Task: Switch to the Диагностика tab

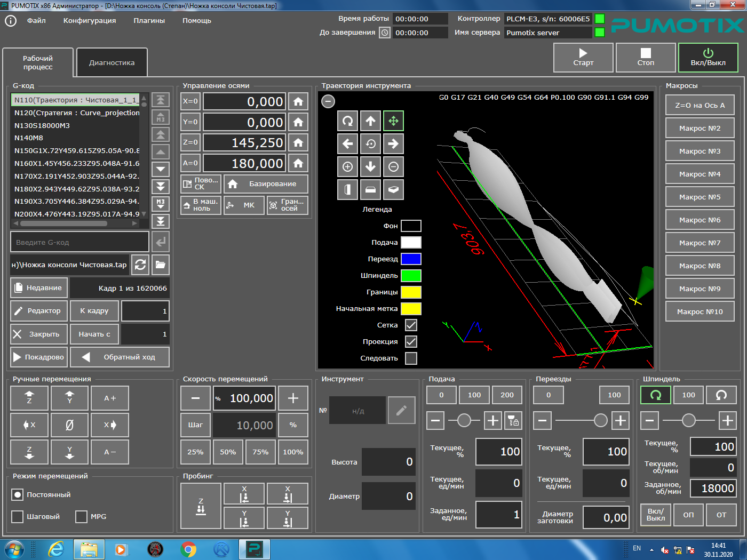Action: [112, 62]
